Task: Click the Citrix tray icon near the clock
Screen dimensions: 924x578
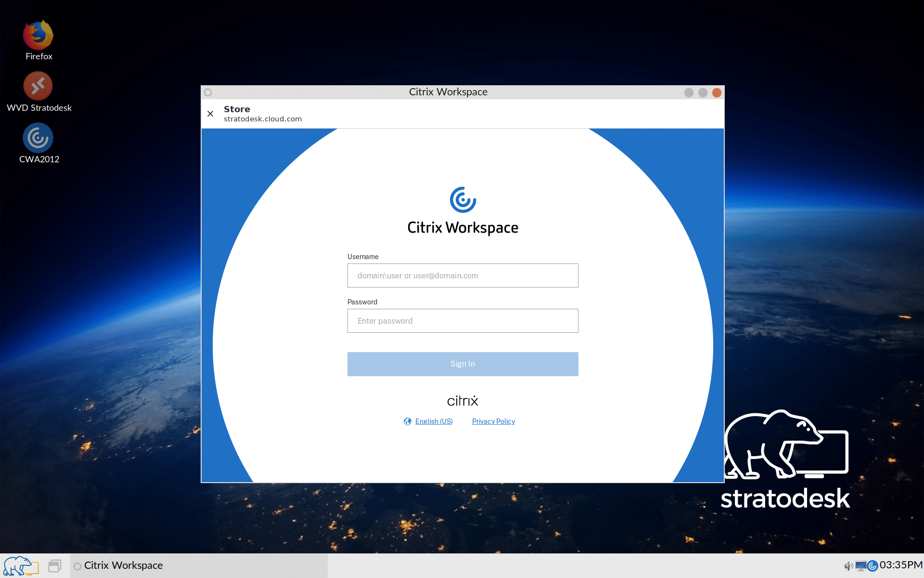Action: [x=873, y=566]
